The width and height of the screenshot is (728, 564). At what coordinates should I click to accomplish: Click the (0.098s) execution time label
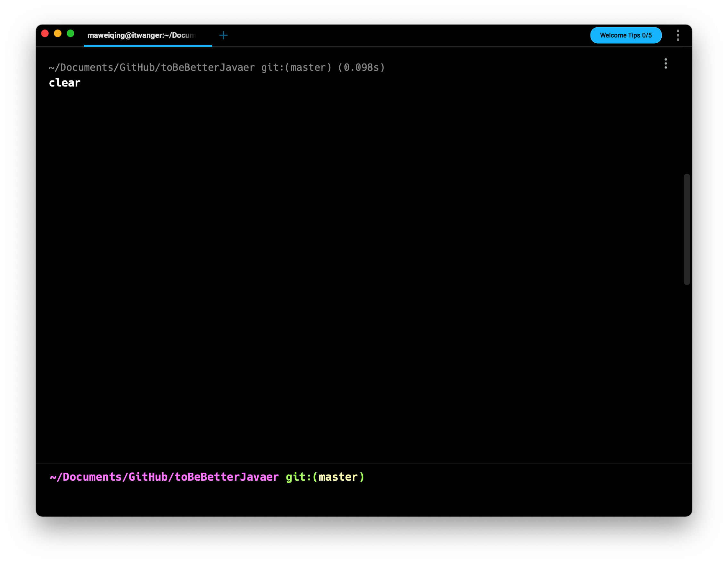[361, 68]
